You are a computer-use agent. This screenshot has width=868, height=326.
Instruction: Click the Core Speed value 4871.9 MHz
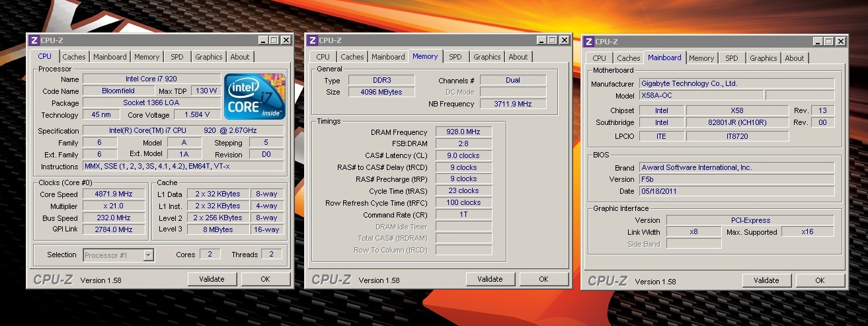[113, 194]
